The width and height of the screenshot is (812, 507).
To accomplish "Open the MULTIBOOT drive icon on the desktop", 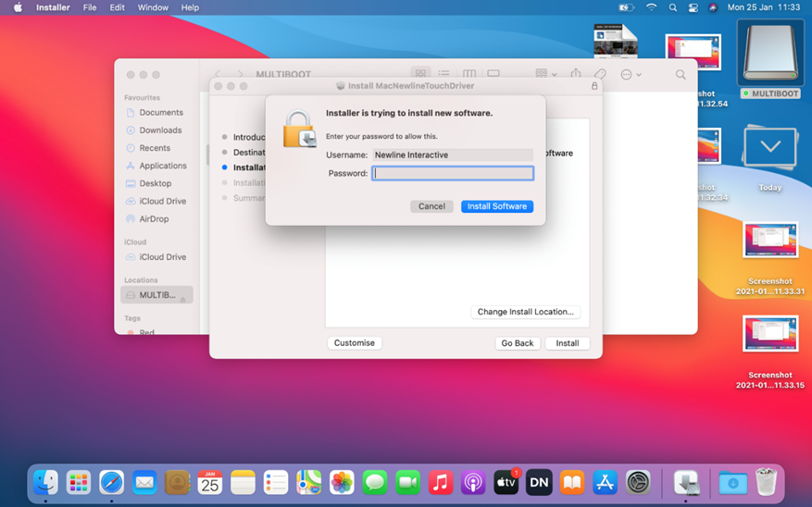I will pos(769,56).
